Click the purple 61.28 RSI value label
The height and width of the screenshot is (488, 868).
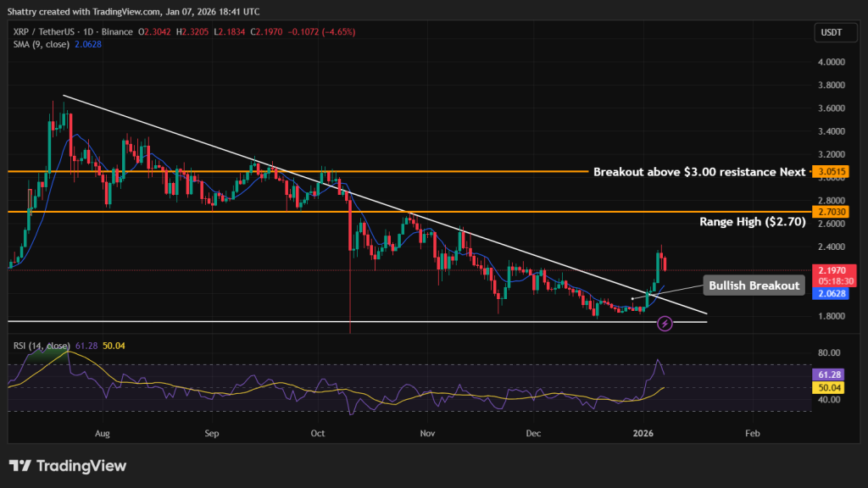826,374
